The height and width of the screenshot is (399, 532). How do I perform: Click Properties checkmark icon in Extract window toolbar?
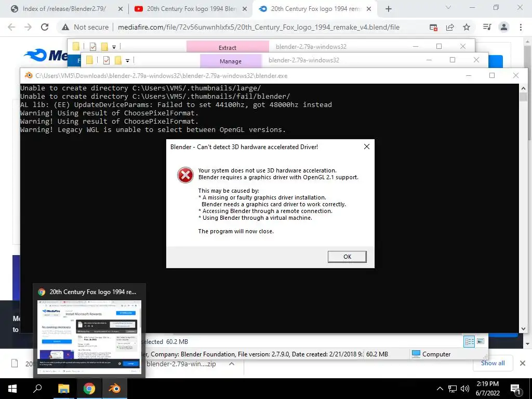[x=92, y=46]
